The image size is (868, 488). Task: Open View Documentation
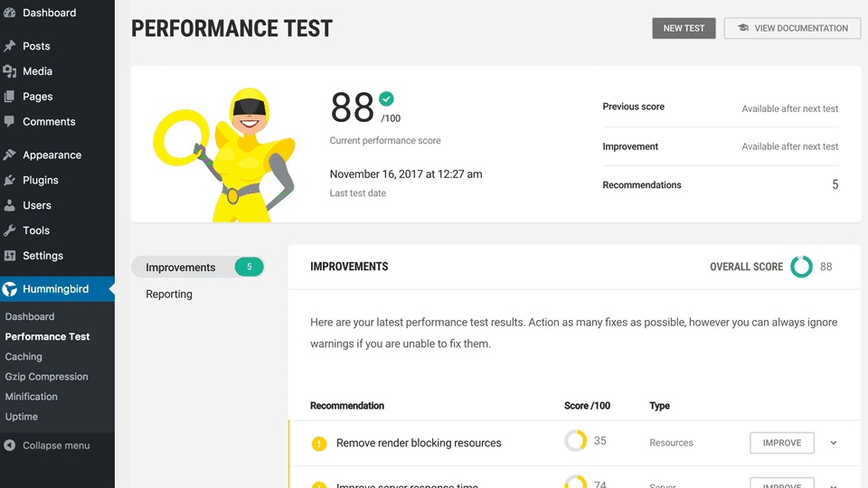point(792,28)
